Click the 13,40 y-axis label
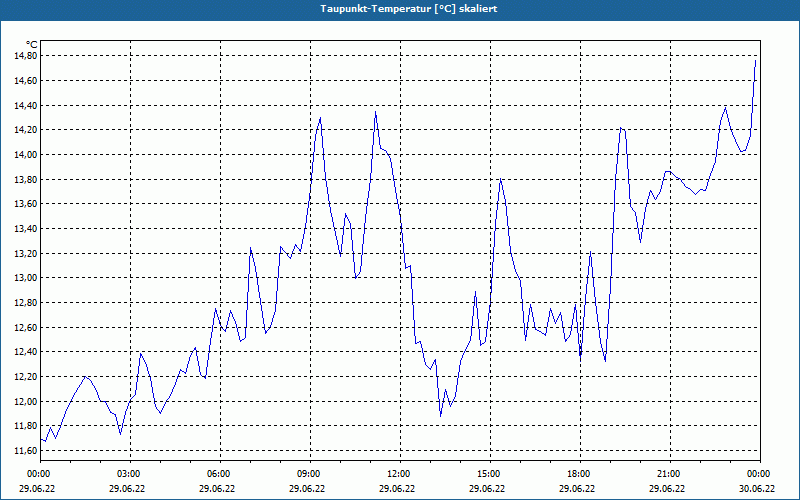Screen dimensions: 800x500 click(x=25, y=229)
